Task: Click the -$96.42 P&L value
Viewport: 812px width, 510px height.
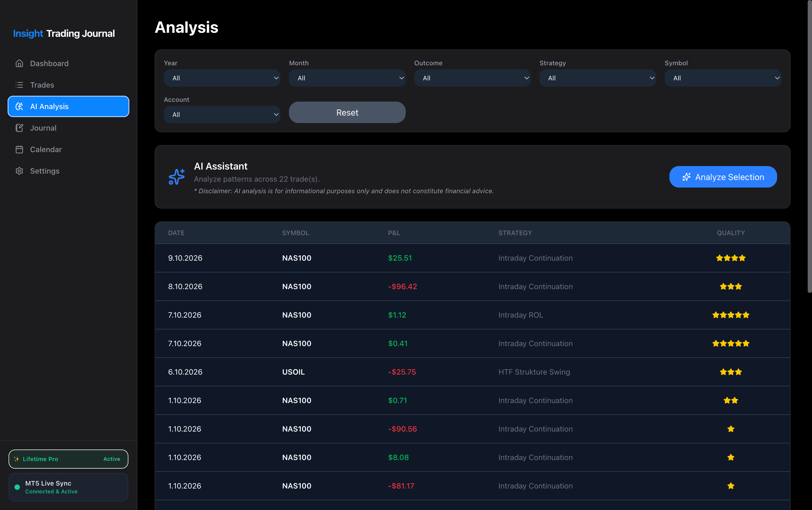Action: pos(403,286)
